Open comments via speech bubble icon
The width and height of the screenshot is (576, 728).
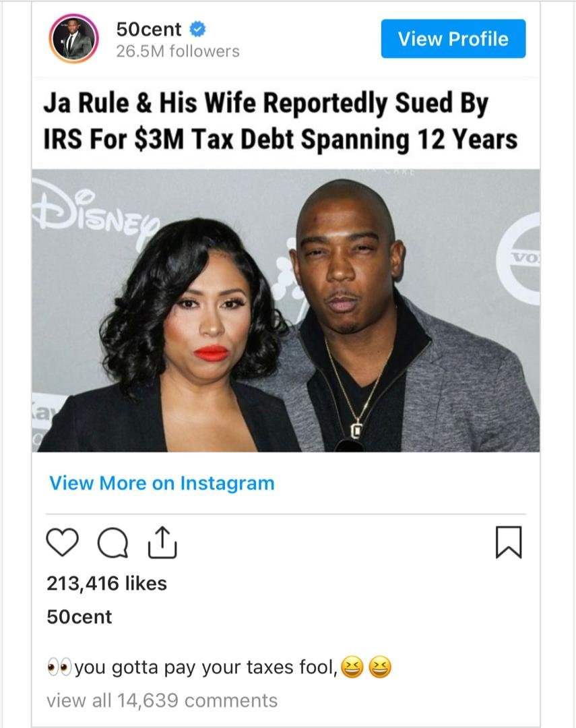[x=113, y=543]
